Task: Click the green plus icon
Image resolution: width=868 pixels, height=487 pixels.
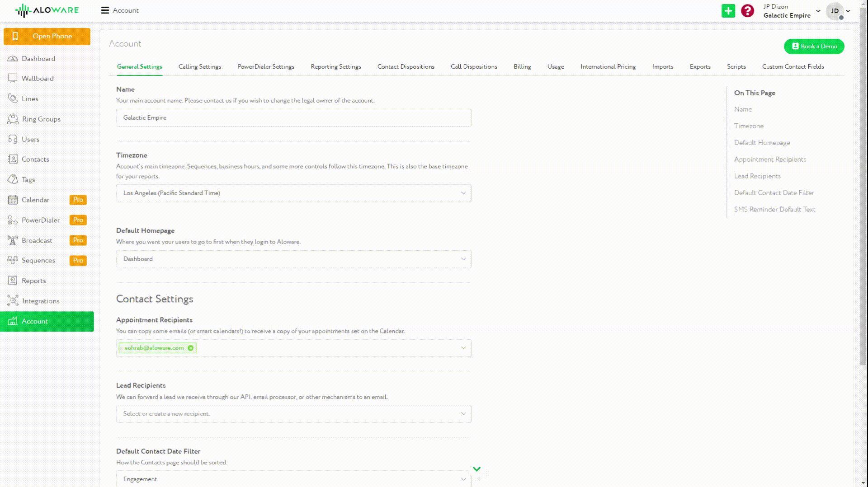Action: (728, 11)
